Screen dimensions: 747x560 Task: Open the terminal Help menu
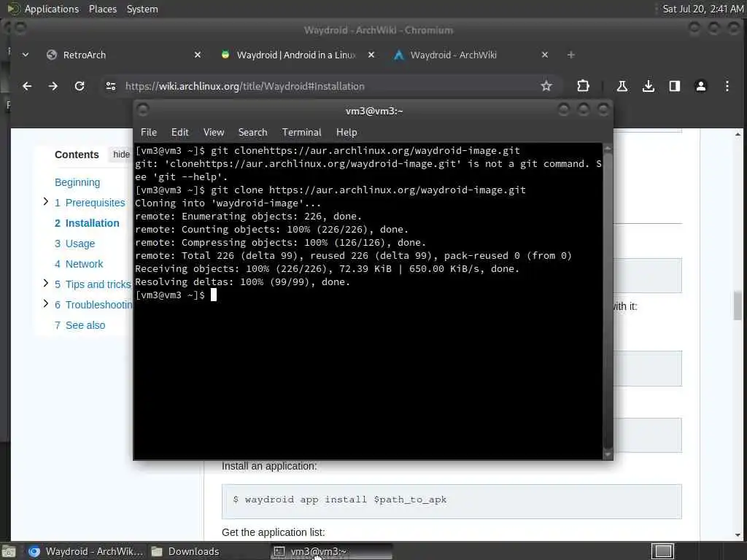pyautogui.click(x=347, y=133)
